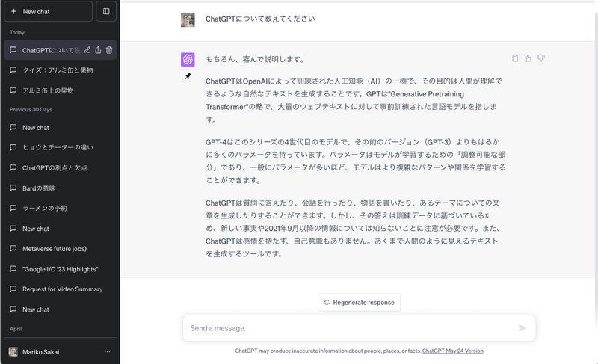Give the response a thumbs down
Image resolution: width=598 pixels, height=364 pixels.
(540, 58)
